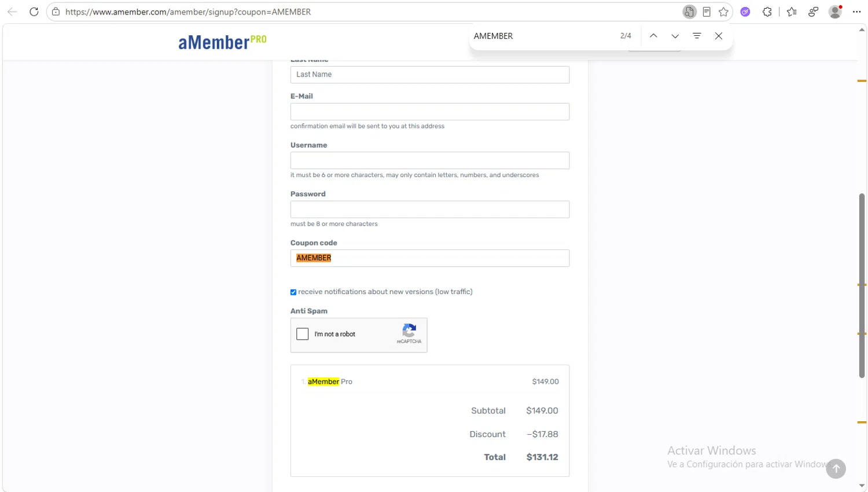Open find search filter options

point(697,36)
